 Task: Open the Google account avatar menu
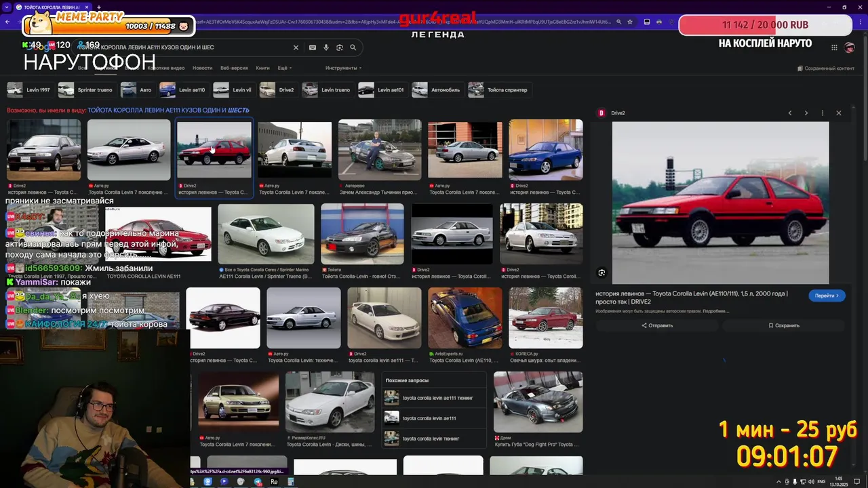[850, 47]
